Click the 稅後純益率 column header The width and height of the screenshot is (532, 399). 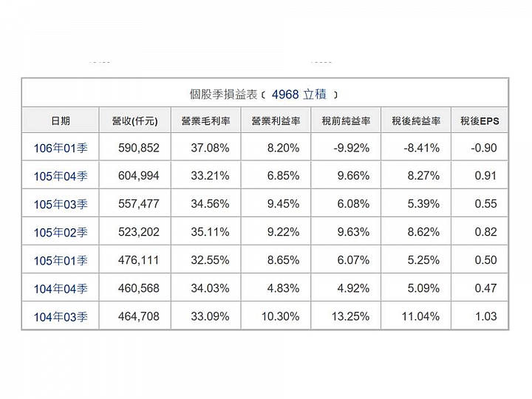tap(416, 120)
